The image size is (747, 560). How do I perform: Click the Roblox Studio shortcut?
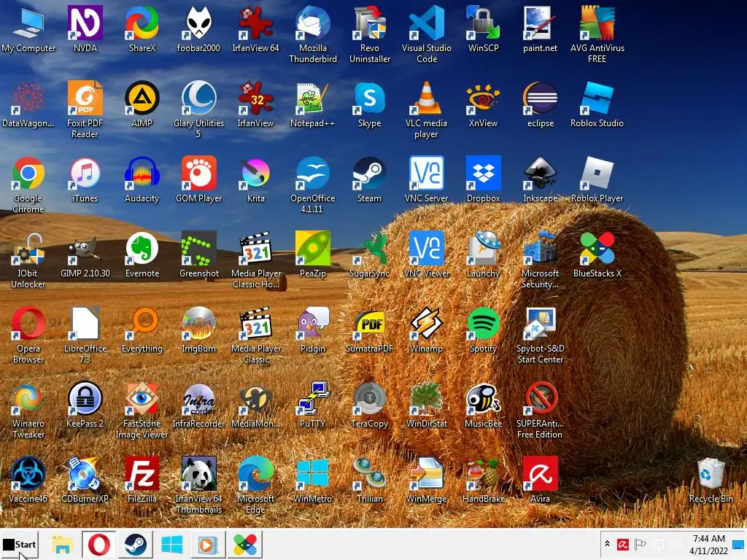597,104
